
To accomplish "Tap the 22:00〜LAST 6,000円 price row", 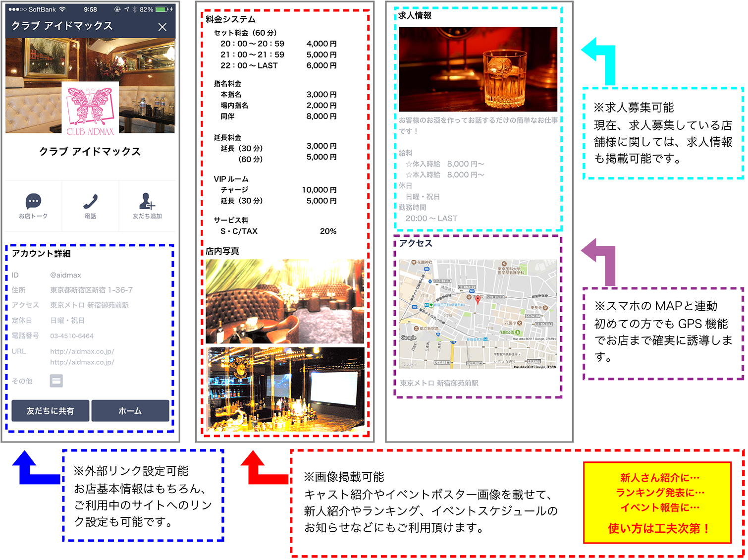I will coord(278,65).
